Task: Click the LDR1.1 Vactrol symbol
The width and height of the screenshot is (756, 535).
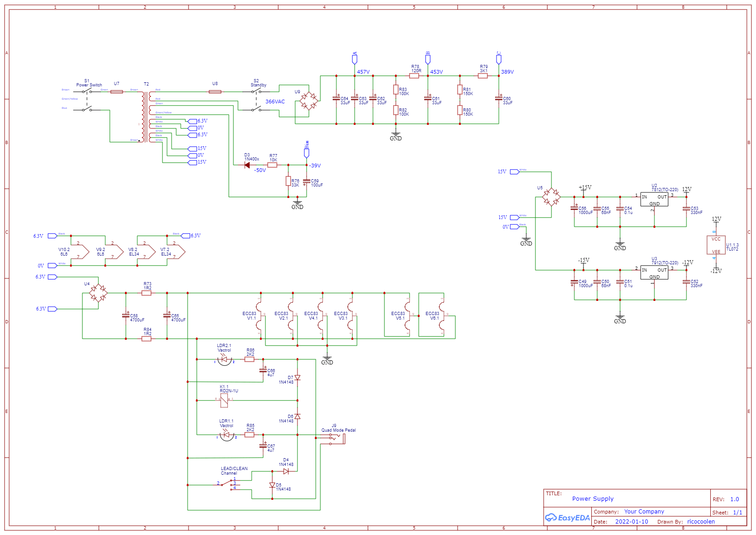Action: point(227,436)
